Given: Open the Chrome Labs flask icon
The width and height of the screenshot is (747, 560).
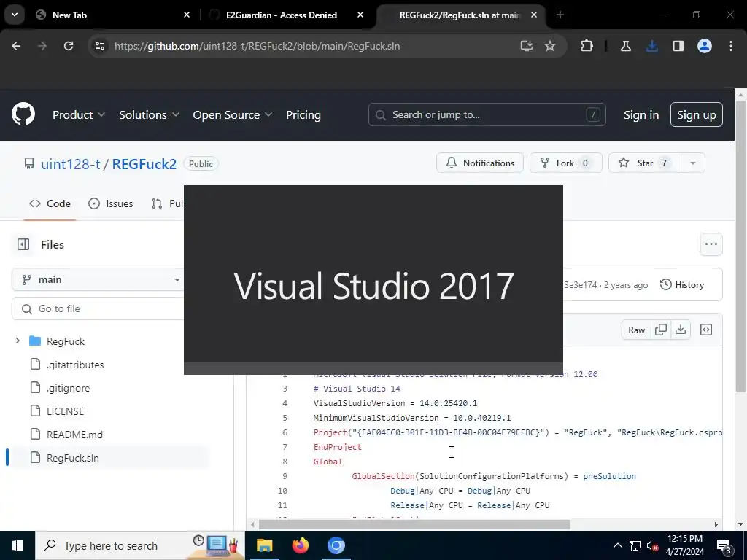Looking at the screenshot, I should (x=626, y=46).
